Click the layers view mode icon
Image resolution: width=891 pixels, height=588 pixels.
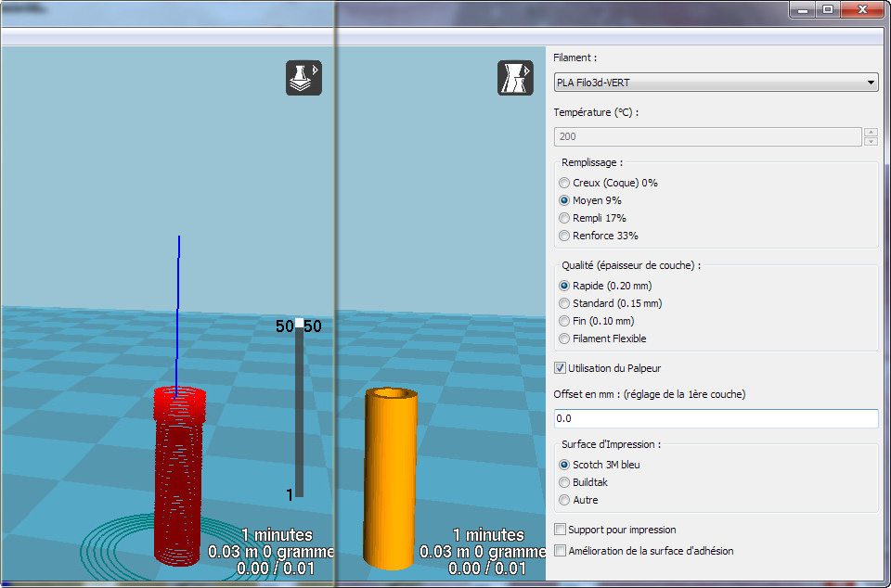[304, 78]
